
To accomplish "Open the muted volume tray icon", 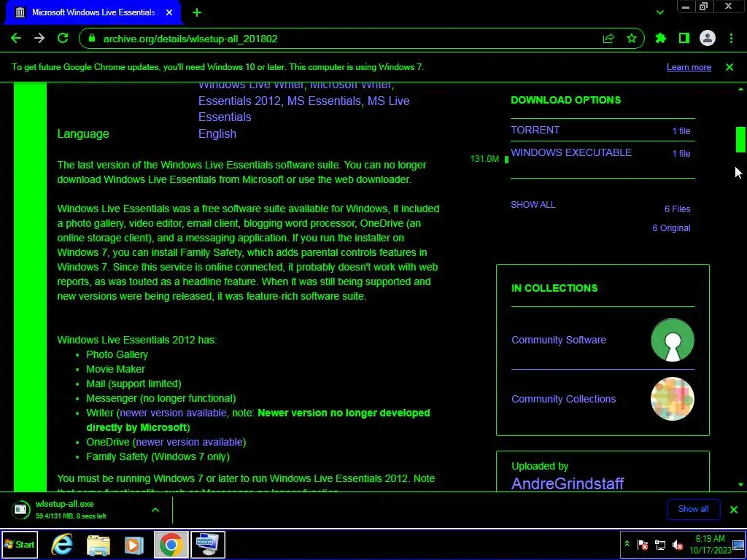I will point(678,544).
